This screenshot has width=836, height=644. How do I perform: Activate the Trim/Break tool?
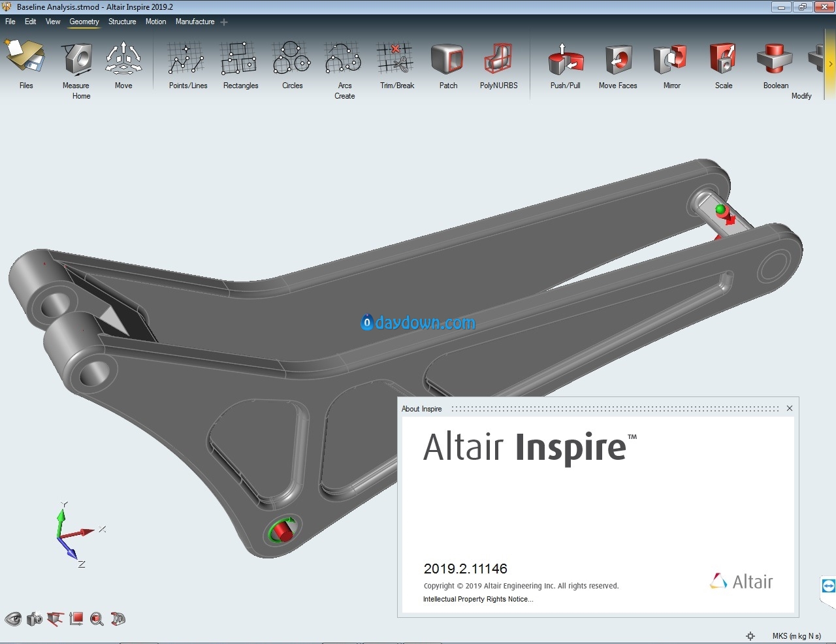coord(396,60)
